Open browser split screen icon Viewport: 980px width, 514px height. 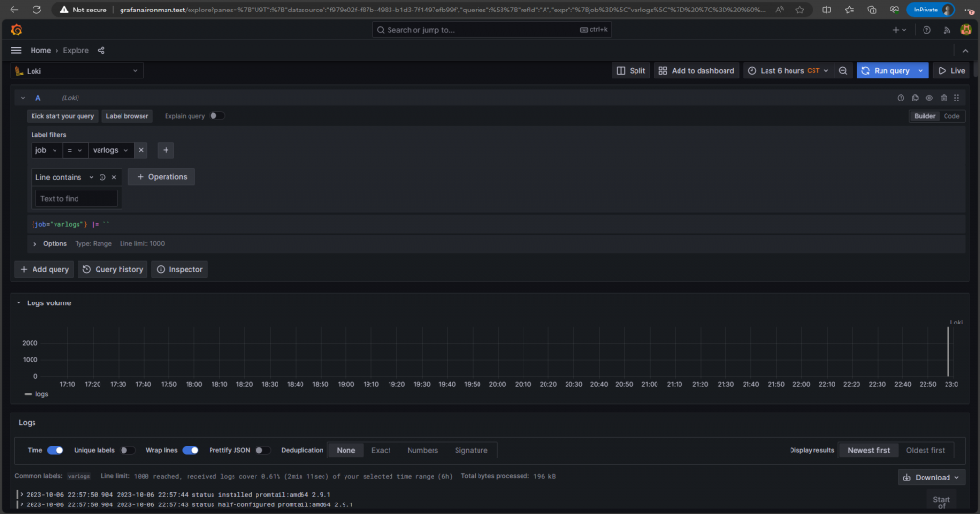(826, 10)
